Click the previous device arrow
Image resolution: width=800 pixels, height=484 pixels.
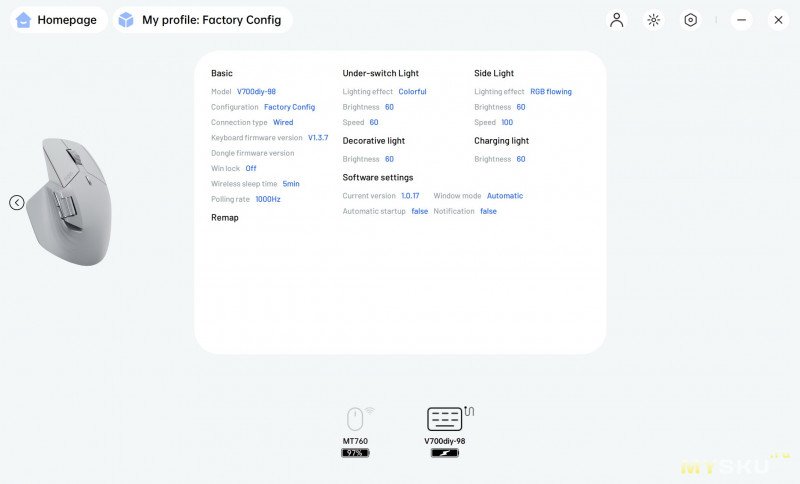(x=17, y=203)
